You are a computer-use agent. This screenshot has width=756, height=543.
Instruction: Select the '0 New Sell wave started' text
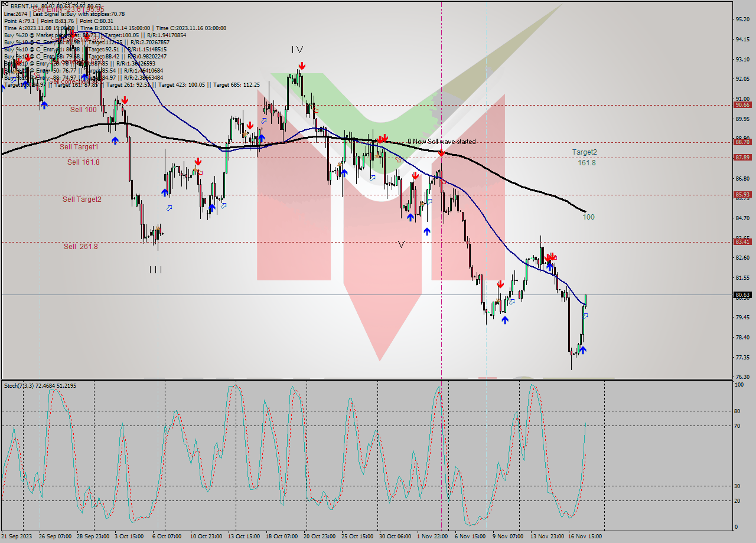click(441, 142)
